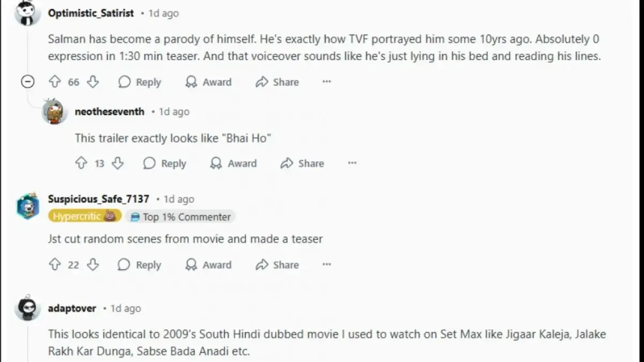Open more options on neotheseventh's reply
This screenshot has height=362, width=644.
click(352, 164)
